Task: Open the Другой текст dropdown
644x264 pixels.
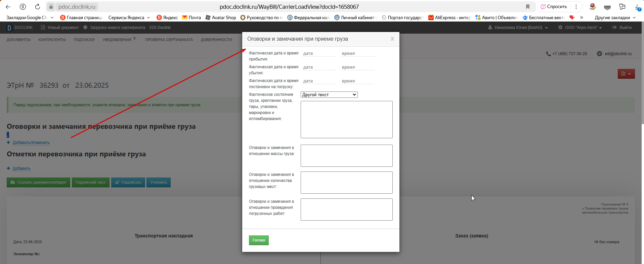Action: pyautogui.click(x=329, y=95)
